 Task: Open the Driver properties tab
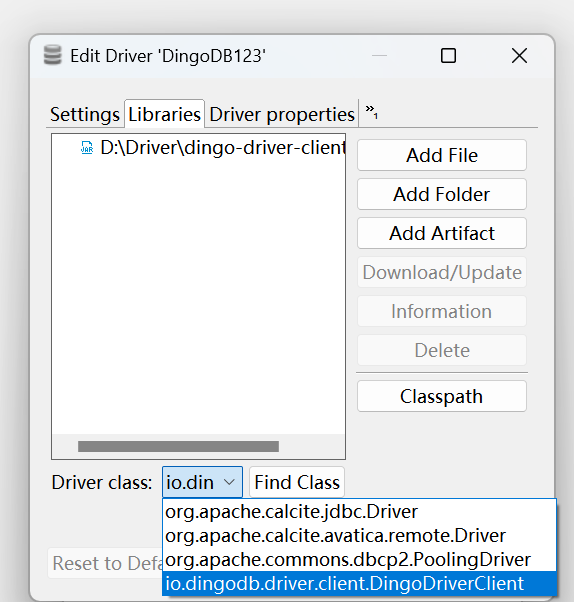click(282, 114)
